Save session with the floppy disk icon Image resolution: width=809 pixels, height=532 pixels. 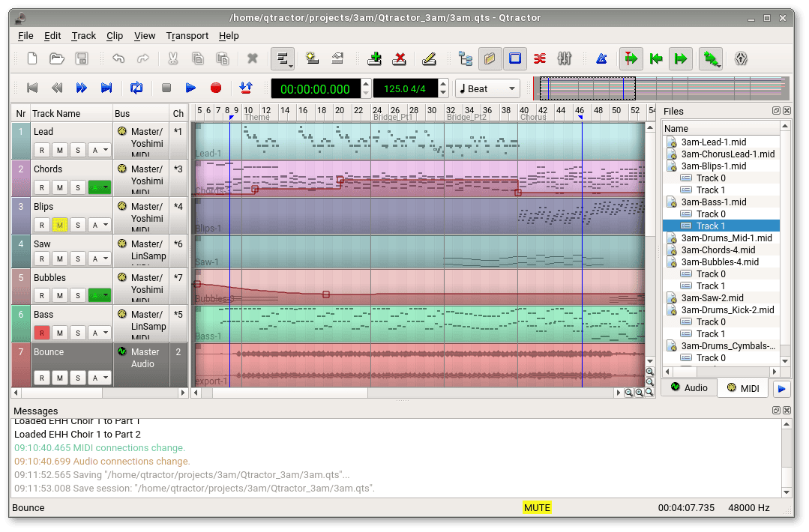(x=82, y=58)
